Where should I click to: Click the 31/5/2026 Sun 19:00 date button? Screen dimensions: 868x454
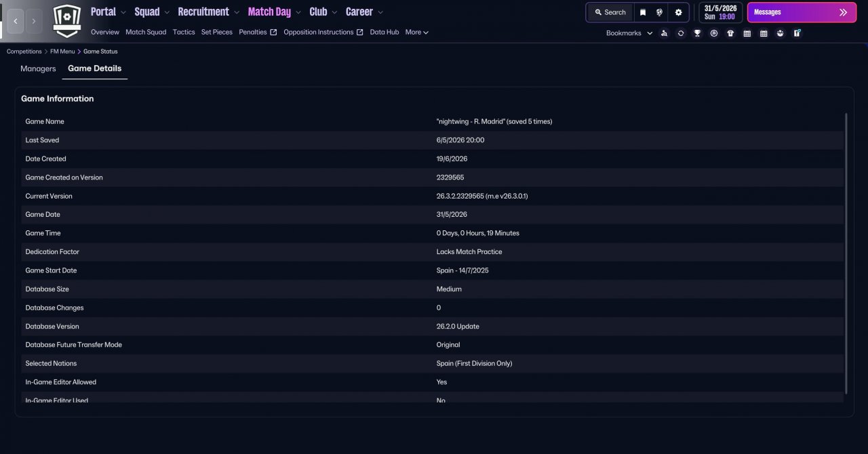pyautogui.click(x=720, y=12)
